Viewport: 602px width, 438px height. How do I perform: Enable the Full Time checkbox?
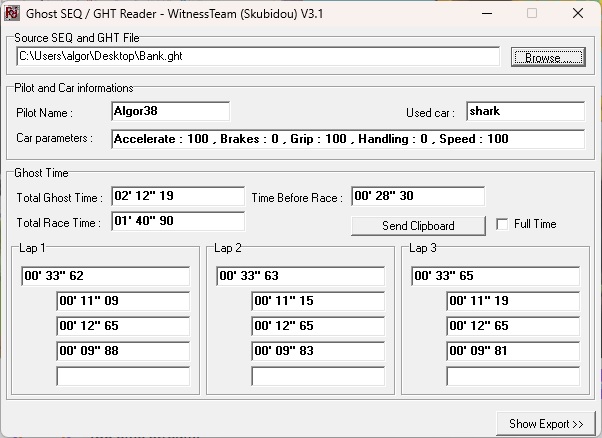point(502,224)
